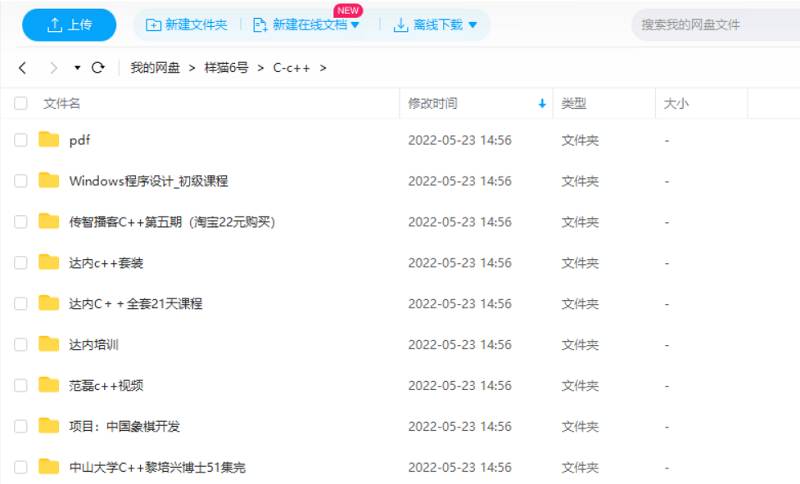Toggle the select-all checkbox in header
Image resolution: width=800 pixels, height=484 pixels.
21,103
